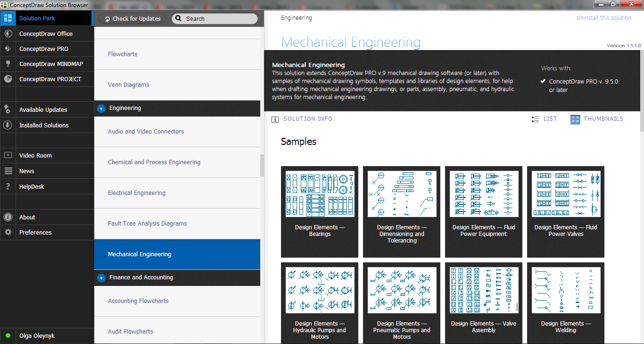Click the ConceptDraw MINDMAP lightbulb icon

coord(8,64)
